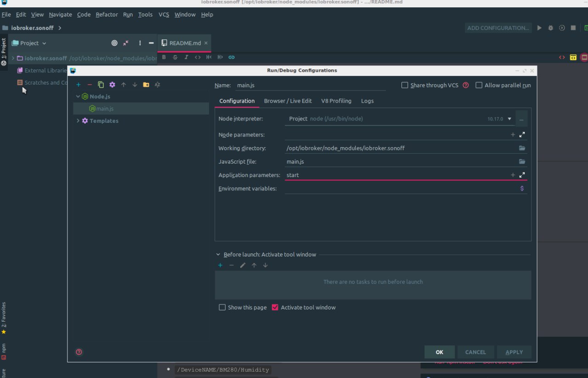Click Add Configuration in the main toolbar

point(498,28)
